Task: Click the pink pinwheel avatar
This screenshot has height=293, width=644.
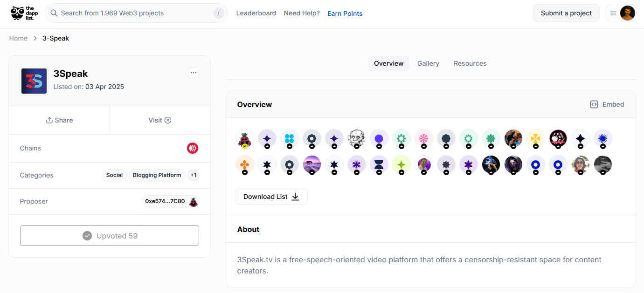Action: pos(424,139)
